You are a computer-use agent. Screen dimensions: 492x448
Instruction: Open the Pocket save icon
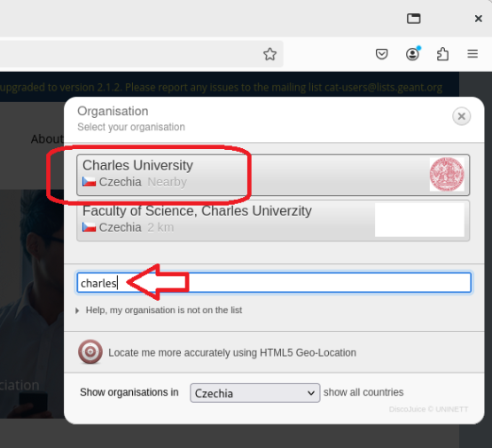[381, 54]
